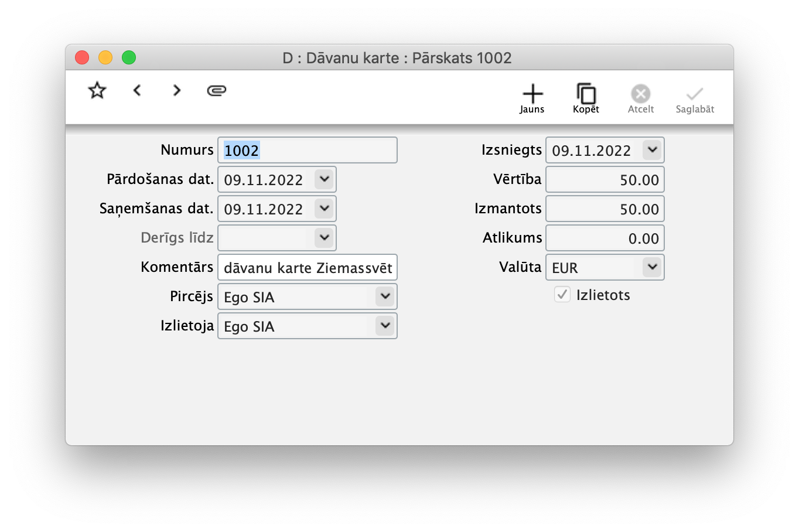Click the Pārdošanas dat. date text

(x=264, y=180)
